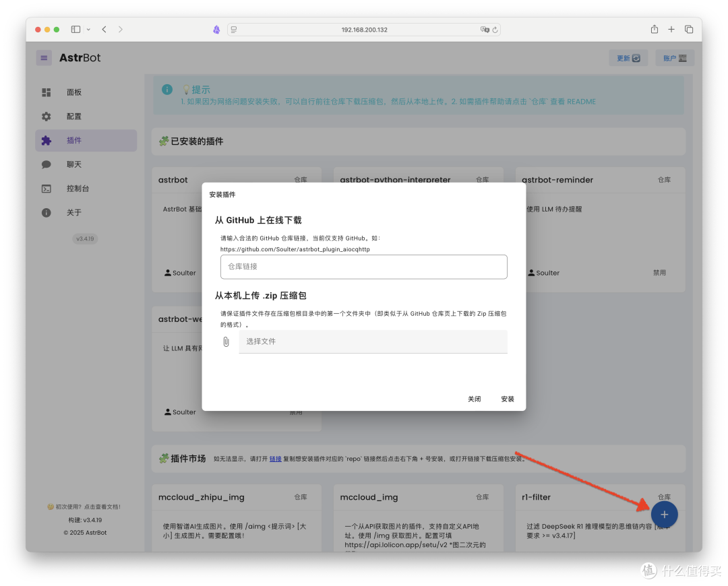Image resolution: width=728 pixels, height=586 pixels.
Task: Go forward with Safari forward arrow
Action: pyautogui.click(x=120, y=29)
